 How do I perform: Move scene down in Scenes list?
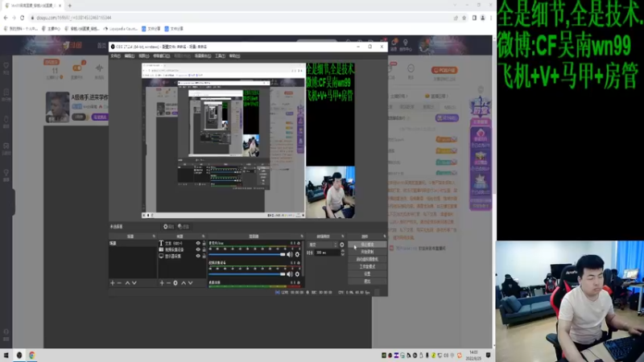pyautogui.click(x=134, y=283)
